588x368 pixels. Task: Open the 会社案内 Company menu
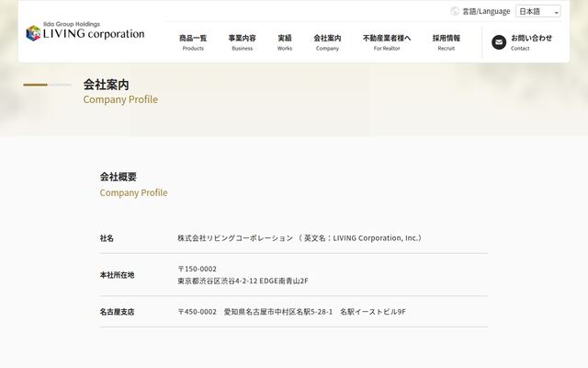pyautogui.click(x=327, y=42)
